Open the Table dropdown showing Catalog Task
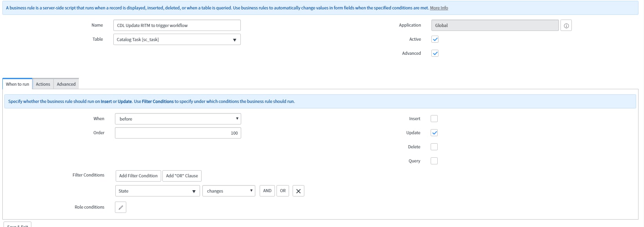 (176, 40)
